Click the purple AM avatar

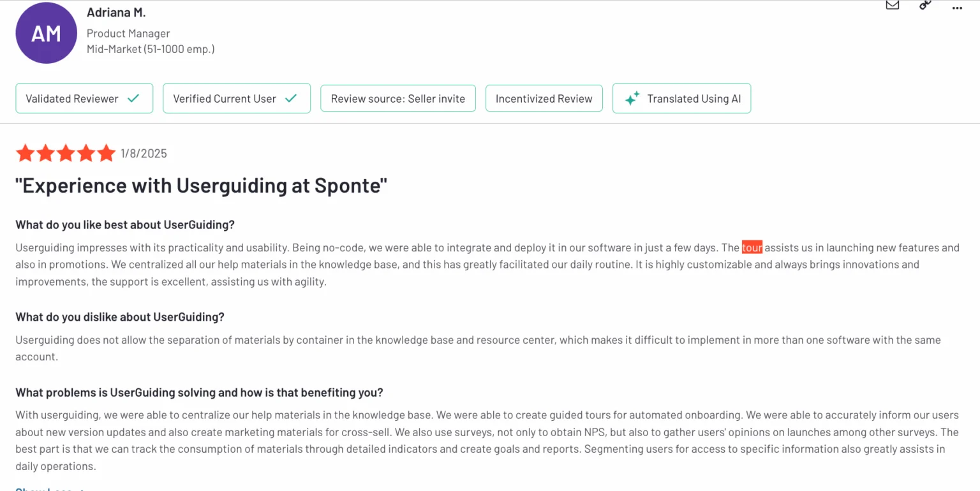46,33
